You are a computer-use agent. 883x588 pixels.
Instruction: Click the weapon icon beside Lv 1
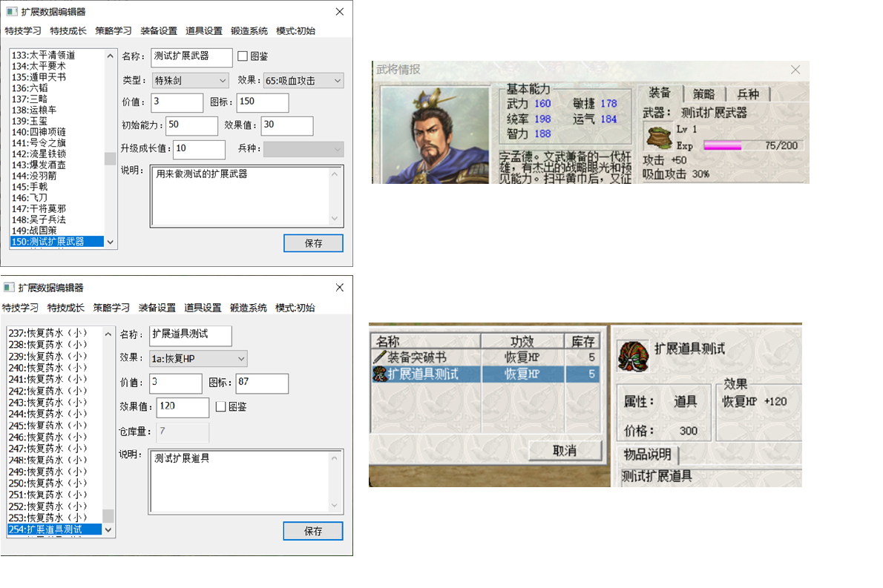click(657, 139)
